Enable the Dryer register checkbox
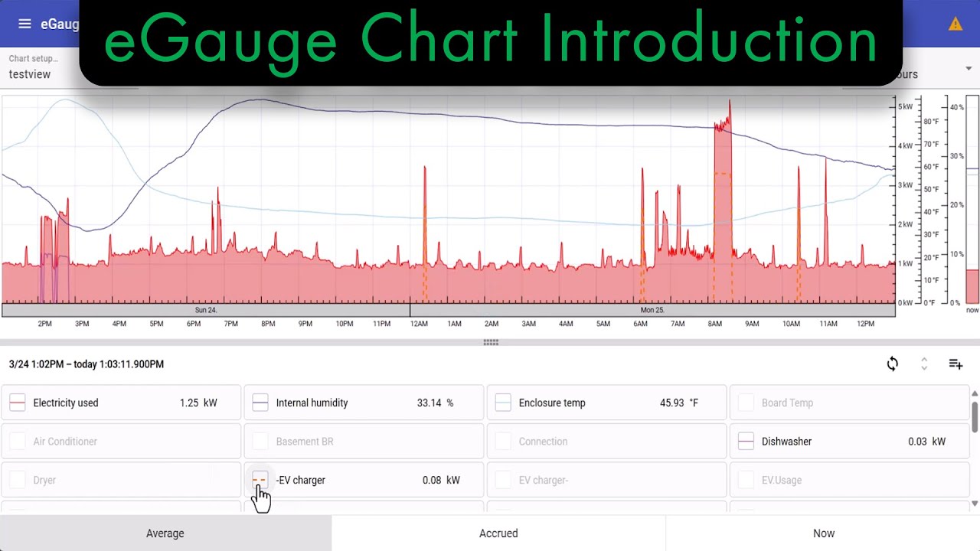 pos(18,480)
